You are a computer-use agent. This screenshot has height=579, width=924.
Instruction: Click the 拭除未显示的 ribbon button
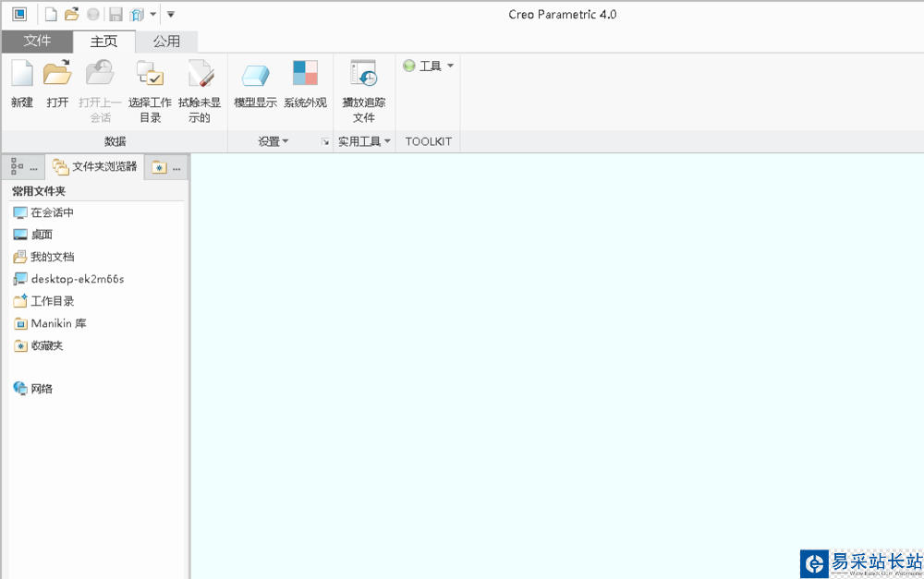(x=200, y=90)
